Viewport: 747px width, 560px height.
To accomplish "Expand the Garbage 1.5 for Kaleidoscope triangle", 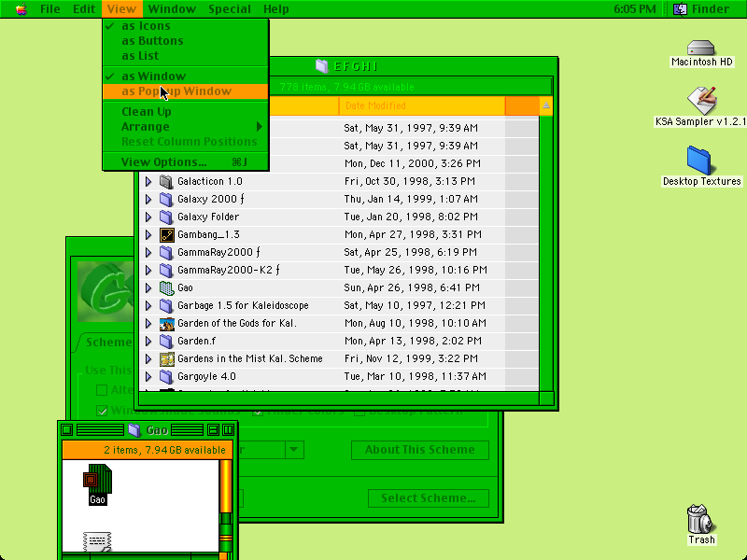I will pyautogui.click(x=148, y=305).
